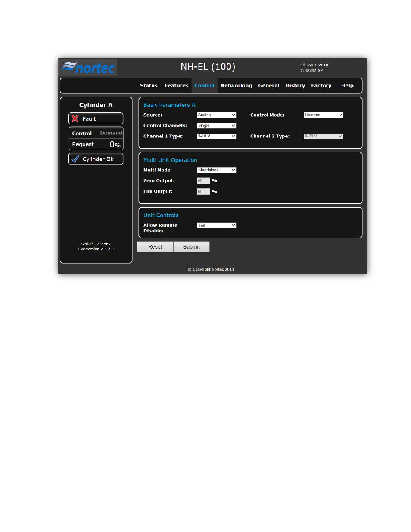The image size is (411, 532).
Task: Click the Control Demand status row
Action: pos(96,133)
